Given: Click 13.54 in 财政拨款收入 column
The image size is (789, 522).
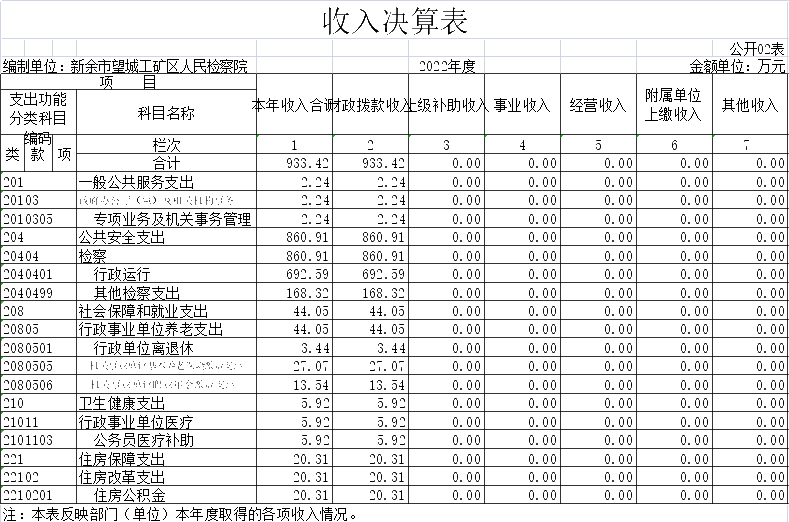Looking at the screenshot, I should pyautogui.click(x=370, y=385).
